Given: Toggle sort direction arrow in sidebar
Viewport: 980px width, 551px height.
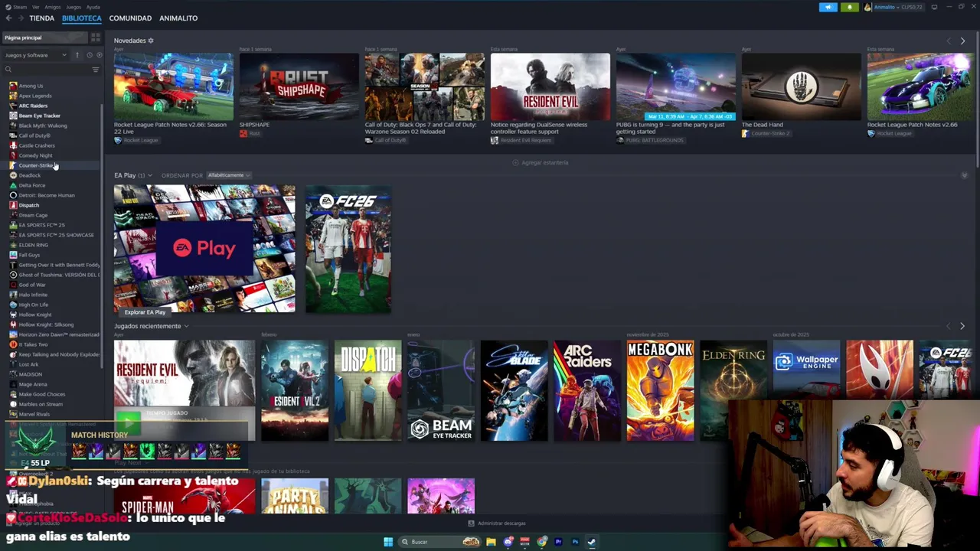Looking at the screenshot, I should (77, 55).
